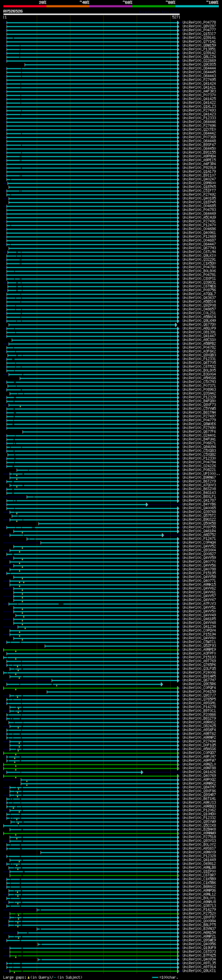Select the hit label UniRef100_P15195
The image size is (222, 980).
[199, 573]
